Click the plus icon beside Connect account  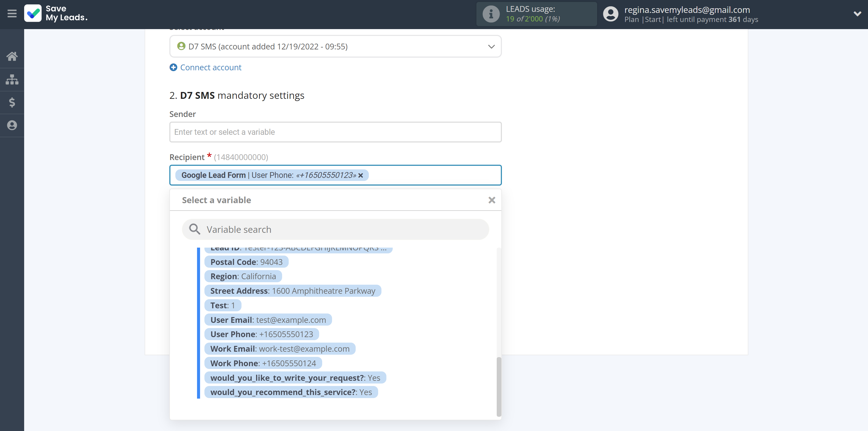point(173,68)
